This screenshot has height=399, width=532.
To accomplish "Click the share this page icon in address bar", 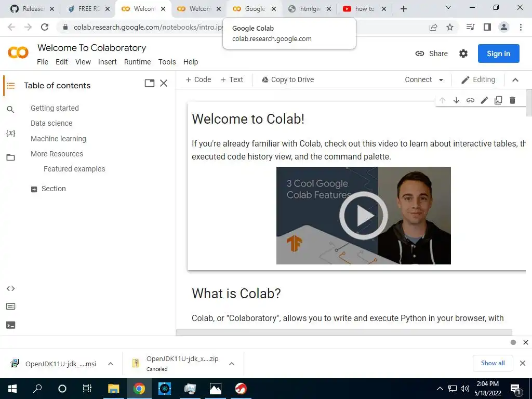I will coord(433,27).
